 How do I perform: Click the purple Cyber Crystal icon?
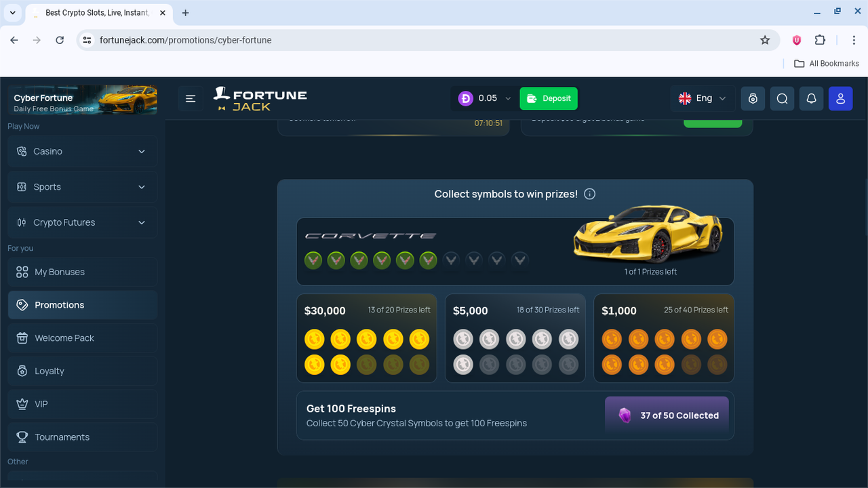[x=625, y=415]
